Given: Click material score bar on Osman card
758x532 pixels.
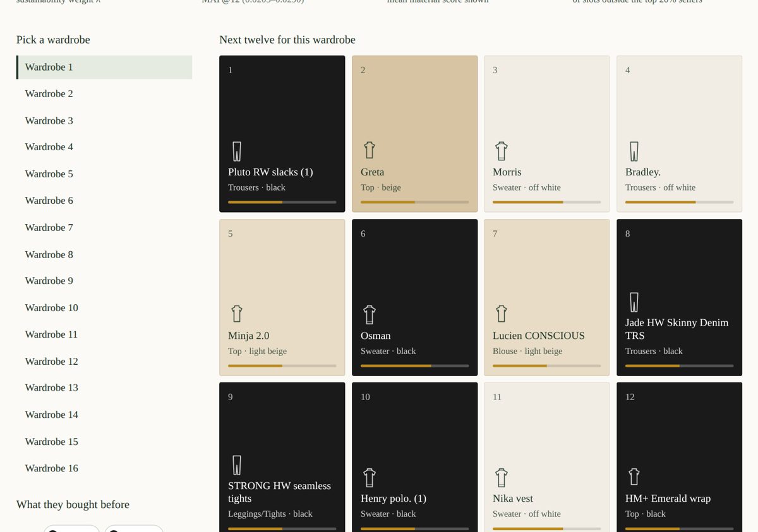Looking at the screenshot, I should point(414,365).
